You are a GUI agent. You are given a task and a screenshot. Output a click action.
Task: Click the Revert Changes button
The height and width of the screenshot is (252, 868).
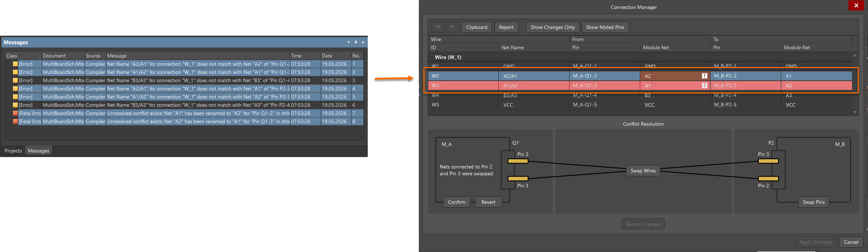(643, 224)
